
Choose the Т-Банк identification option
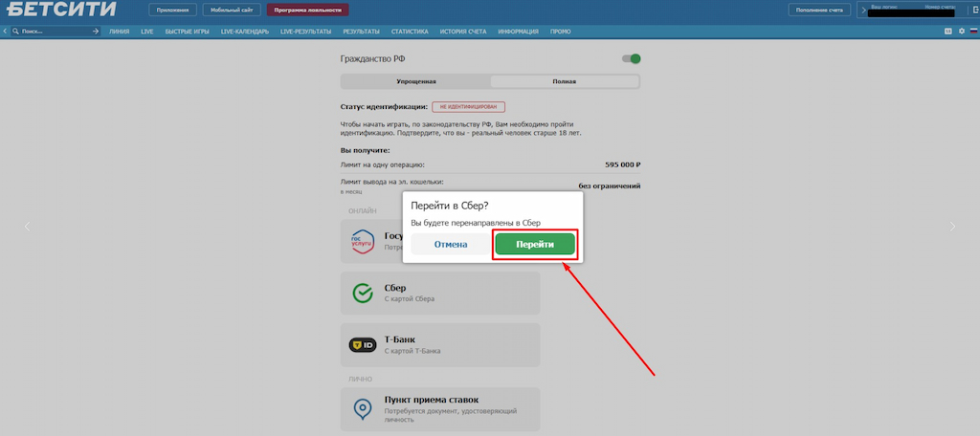[x=440, y=345]
